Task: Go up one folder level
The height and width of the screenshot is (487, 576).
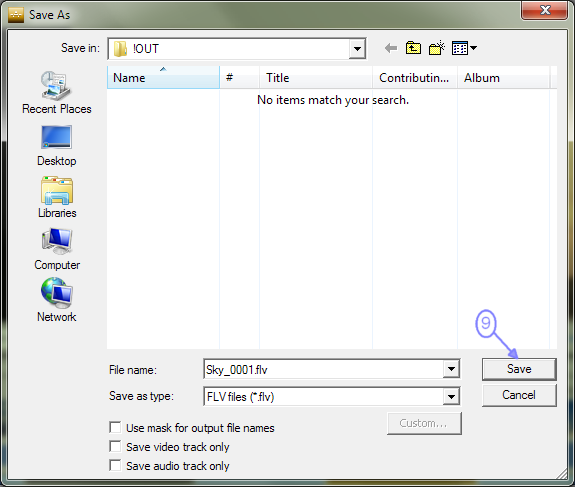Action: click(x=413, y=48)
